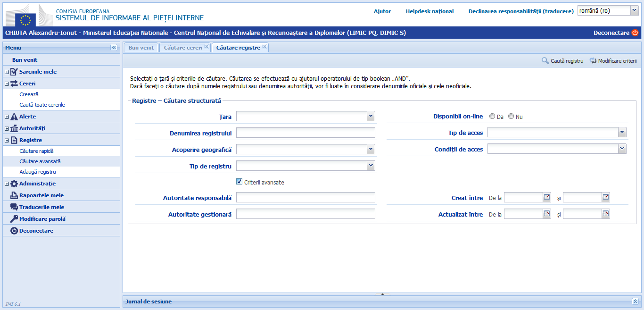Viewport: 644px width, 310px height.
Task: Click the red Deconectare power icon
Action: [635, 33]
